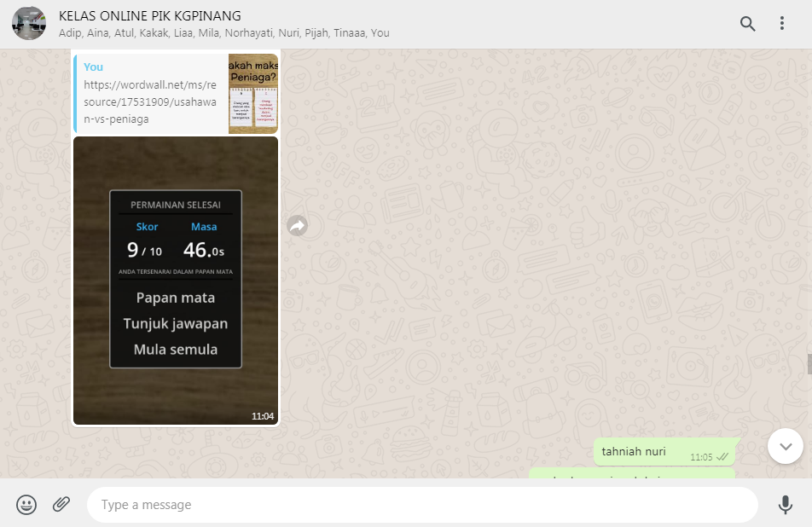Open the emoji picker

pos(27,505)
